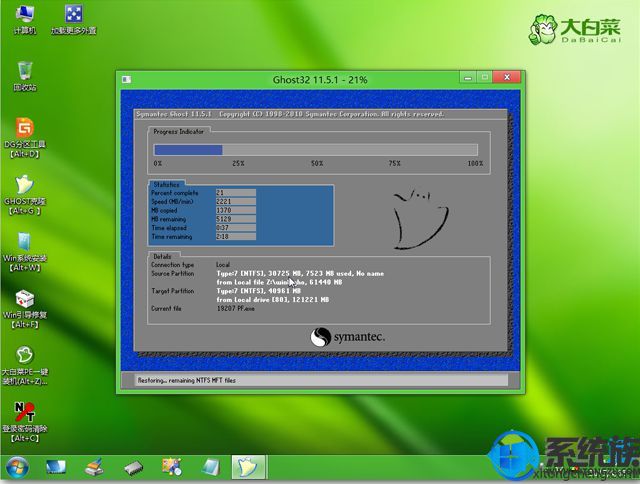Open the disk brush tool in taskbar
This screenshot has height=484, width=640.
[x=94, y=468]
